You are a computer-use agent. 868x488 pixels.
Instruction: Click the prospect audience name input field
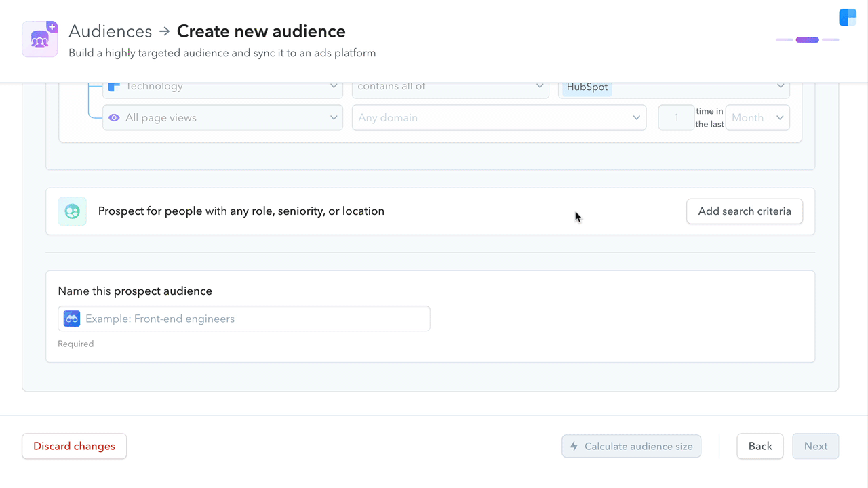pos(244,318)
